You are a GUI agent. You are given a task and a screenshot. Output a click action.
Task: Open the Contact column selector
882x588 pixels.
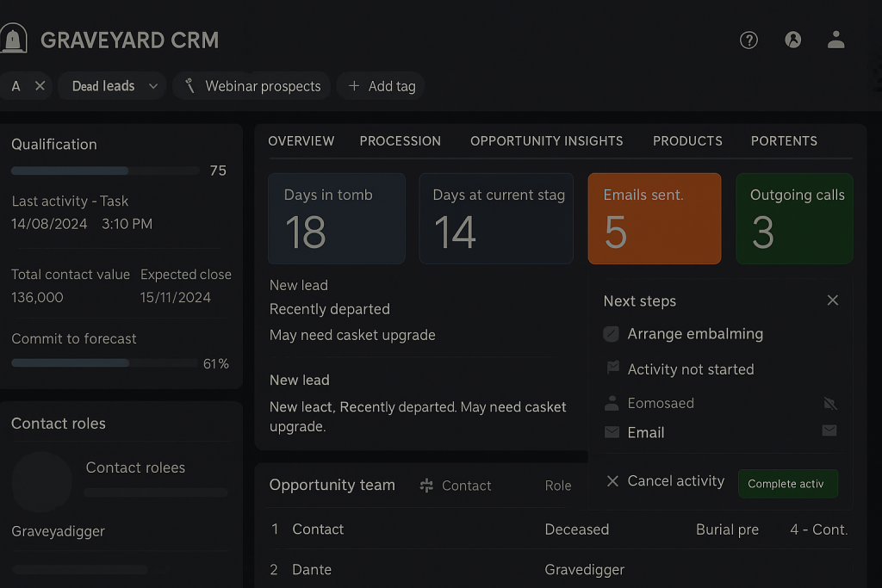click(x=456, y=486)
